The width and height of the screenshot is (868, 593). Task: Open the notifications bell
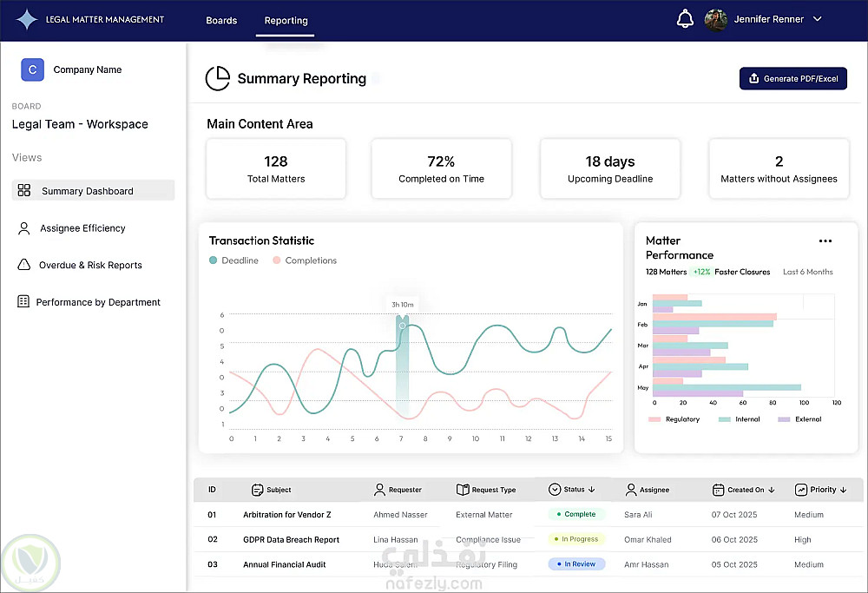685,19
